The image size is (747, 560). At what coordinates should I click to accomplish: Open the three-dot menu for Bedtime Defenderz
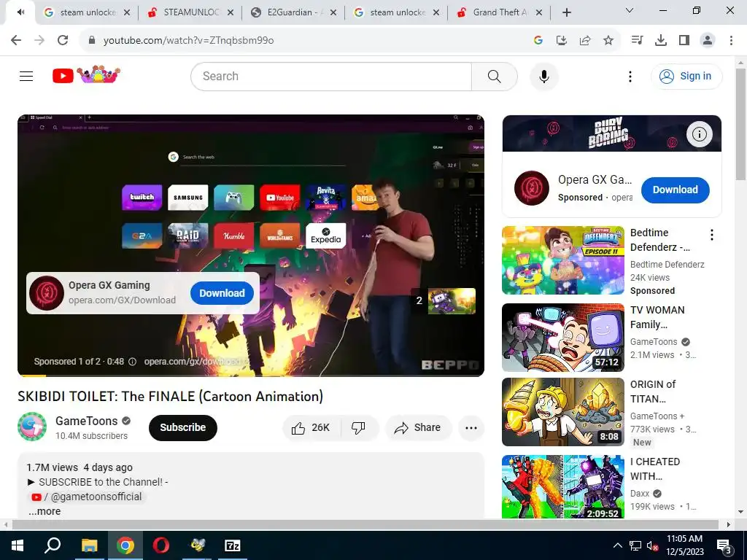[711, 234]
